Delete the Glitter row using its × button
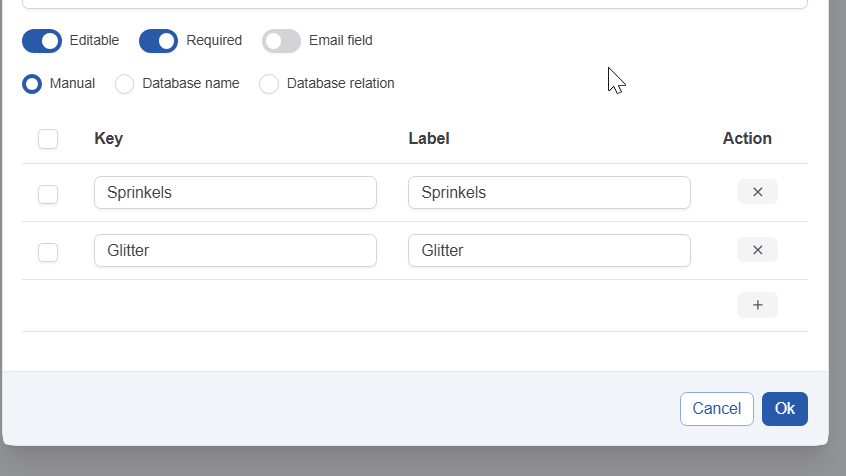Image resolution: width=846 pixels, height=476 pixels. (x=757, y=250)
